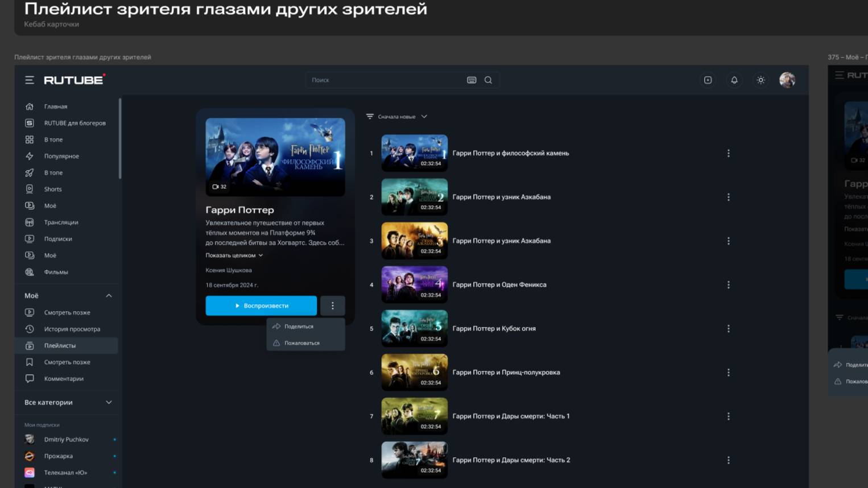
Task: Click title Гарри Поттер и Орден Феникса
Action: [499, 284]
